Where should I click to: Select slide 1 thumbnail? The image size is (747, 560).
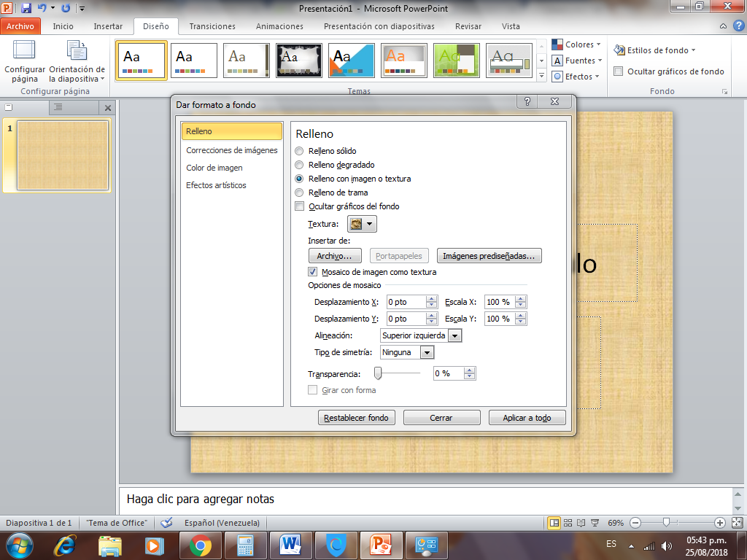(x=63, y=155)
